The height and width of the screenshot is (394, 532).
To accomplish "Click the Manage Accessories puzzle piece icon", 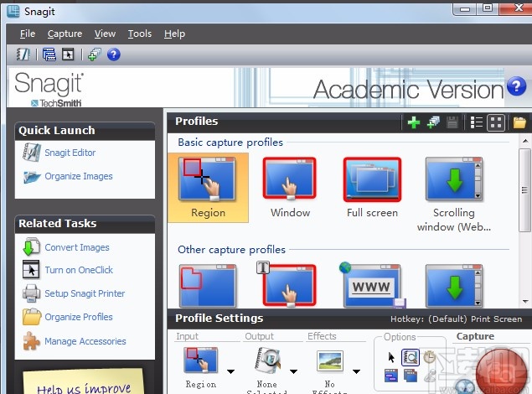I will click(32, 340).
